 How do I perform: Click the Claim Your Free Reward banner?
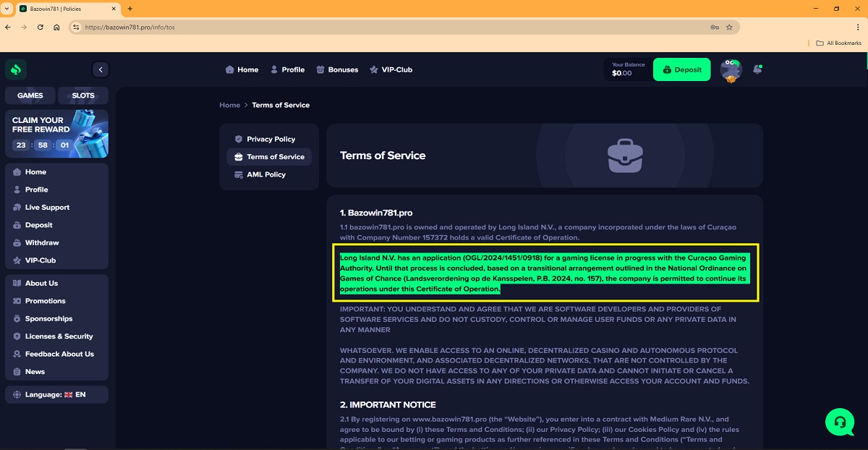(x=56, y=134)
